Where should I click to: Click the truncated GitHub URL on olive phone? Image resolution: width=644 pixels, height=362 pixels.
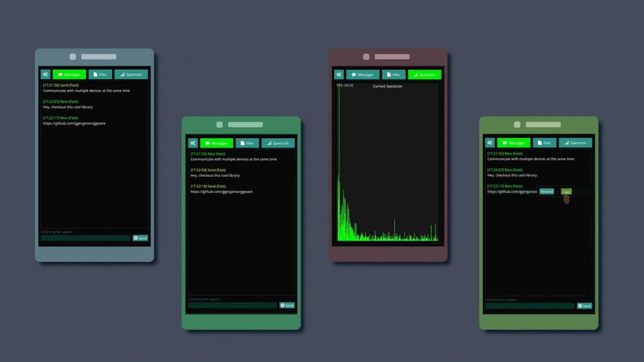(512, 192)
